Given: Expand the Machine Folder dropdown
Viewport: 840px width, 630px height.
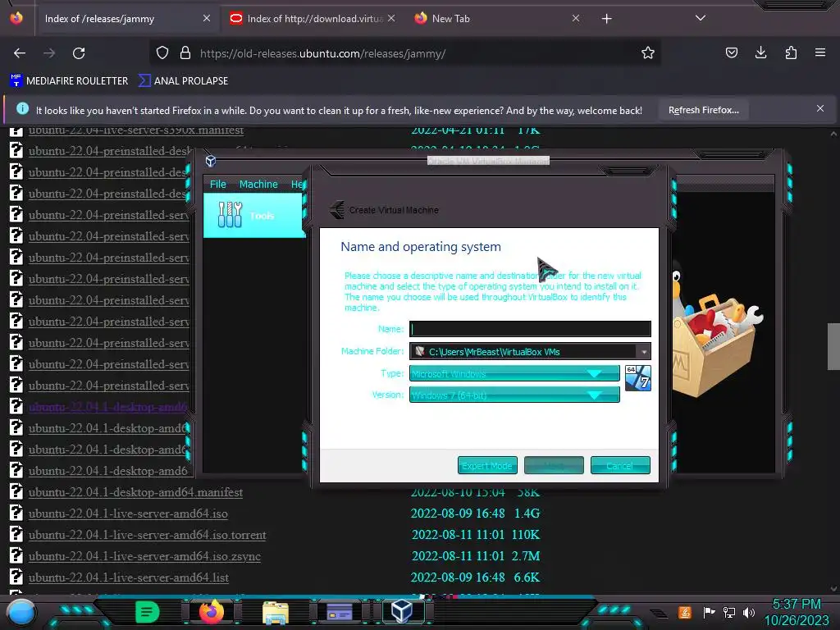Looking at the screenshot, I should [643, 352].
